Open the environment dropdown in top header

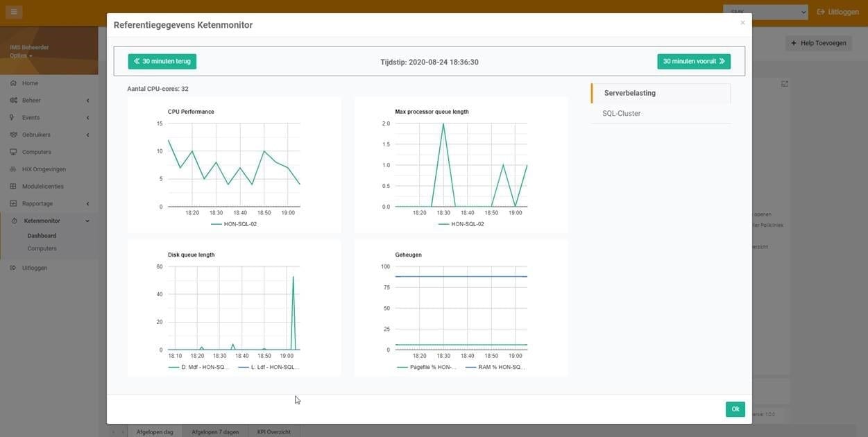pos(765,12)
